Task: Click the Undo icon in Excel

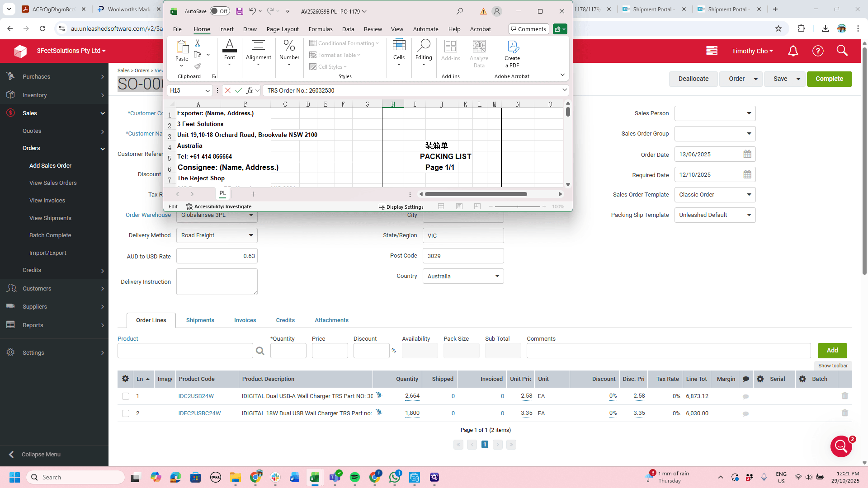Action: pyautogui.click(x=252, y=11)
